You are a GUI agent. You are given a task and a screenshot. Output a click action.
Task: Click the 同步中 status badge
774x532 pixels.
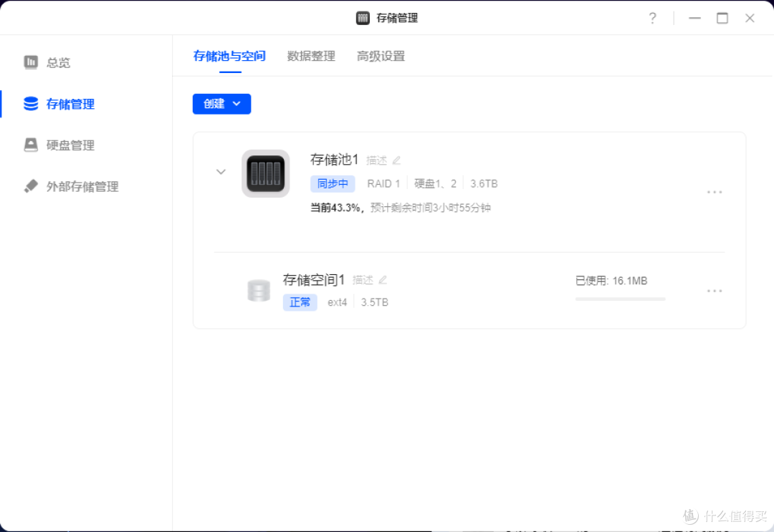pos(333,184)
